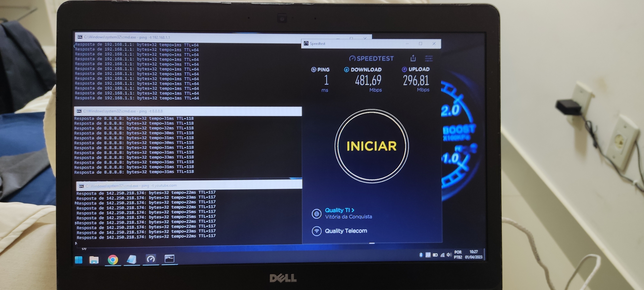Open File Explorer from the taskbar

click(x=94, y=260)
